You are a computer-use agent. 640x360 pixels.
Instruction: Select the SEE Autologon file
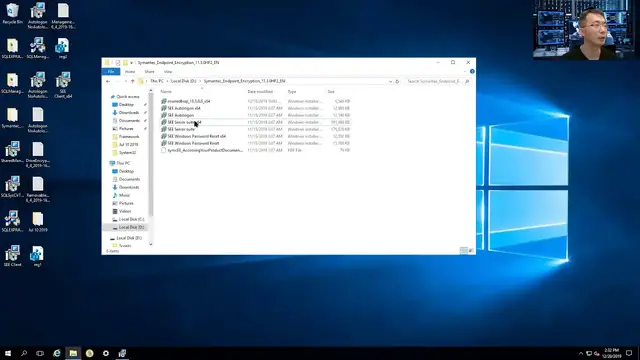coord(256,115)
